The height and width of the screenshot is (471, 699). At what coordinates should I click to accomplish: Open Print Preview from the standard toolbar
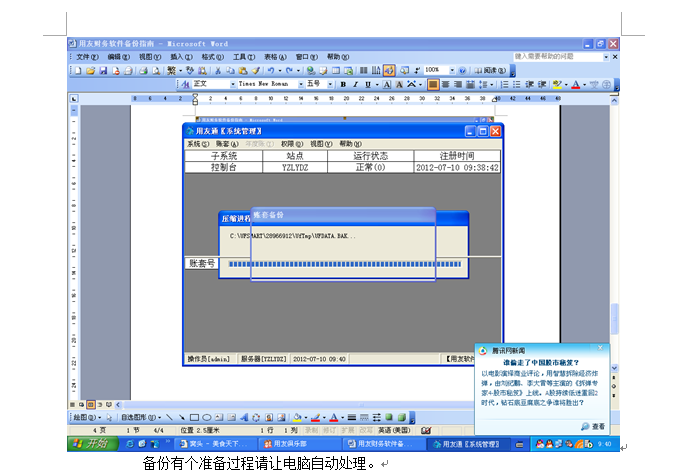(156, 70)
